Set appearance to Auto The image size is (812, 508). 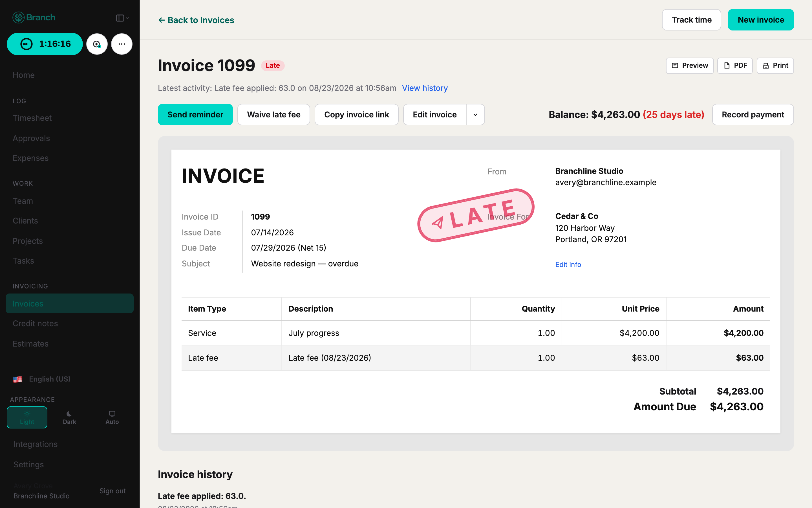tap(112, 417)
